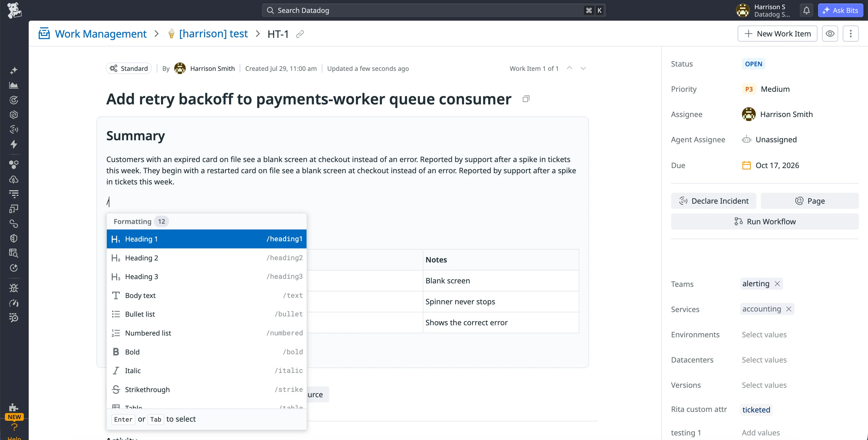Click the ticketed custom attribute tag
Viewport: 868px width, 440px height.
756,410
